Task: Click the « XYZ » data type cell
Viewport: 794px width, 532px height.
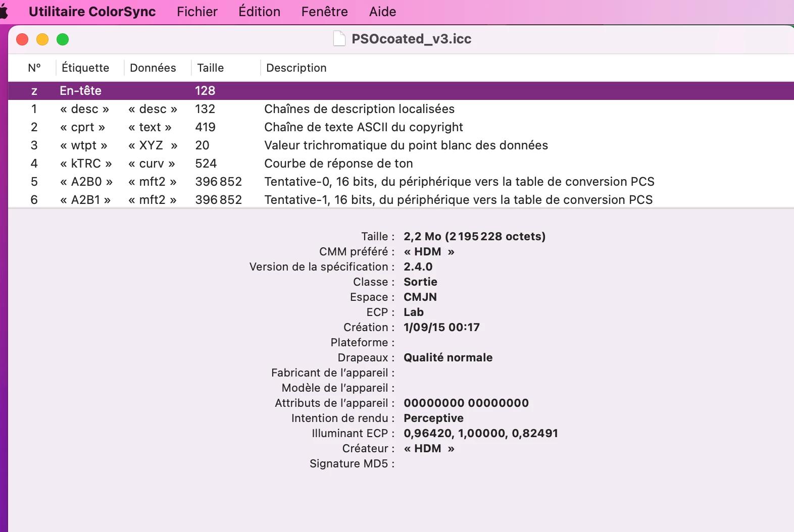Action: (153, 145)
